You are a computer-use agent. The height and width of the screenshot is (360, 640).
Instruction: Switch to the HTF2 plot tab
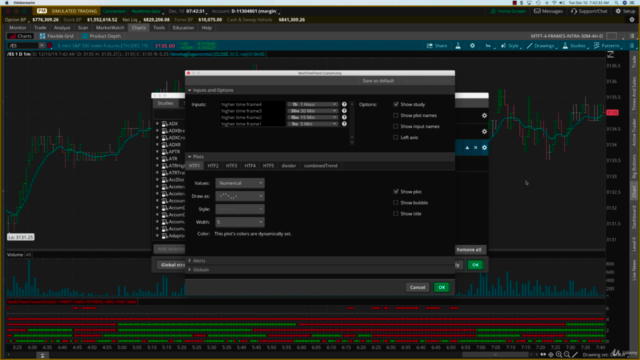(213, 166)
